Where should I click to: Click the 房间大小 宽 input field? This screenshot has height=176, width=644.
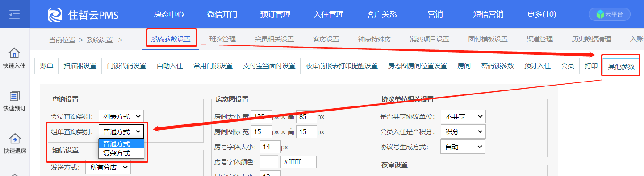pyautogui.click(x=261, y=117)
